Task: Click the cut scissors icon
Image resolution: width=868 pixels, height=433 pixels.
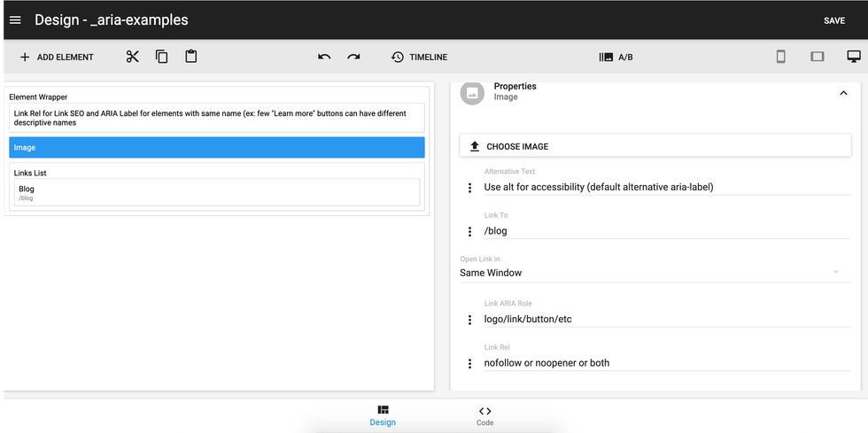Action: click(133, 57)
